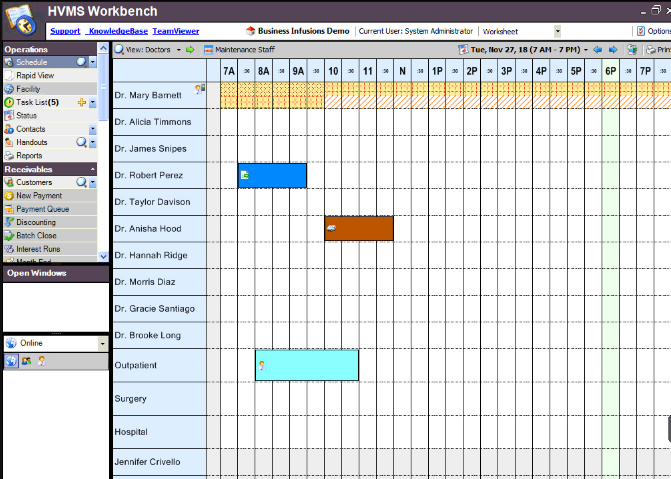Click the globe icon in status tab row

(x=11, y=361)
